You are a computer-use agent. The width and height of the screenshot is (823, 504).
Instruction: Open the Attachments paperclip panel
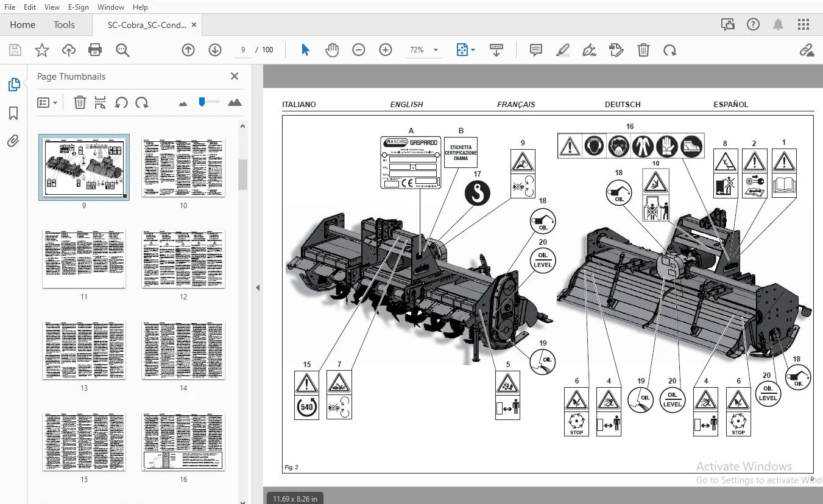13,141
